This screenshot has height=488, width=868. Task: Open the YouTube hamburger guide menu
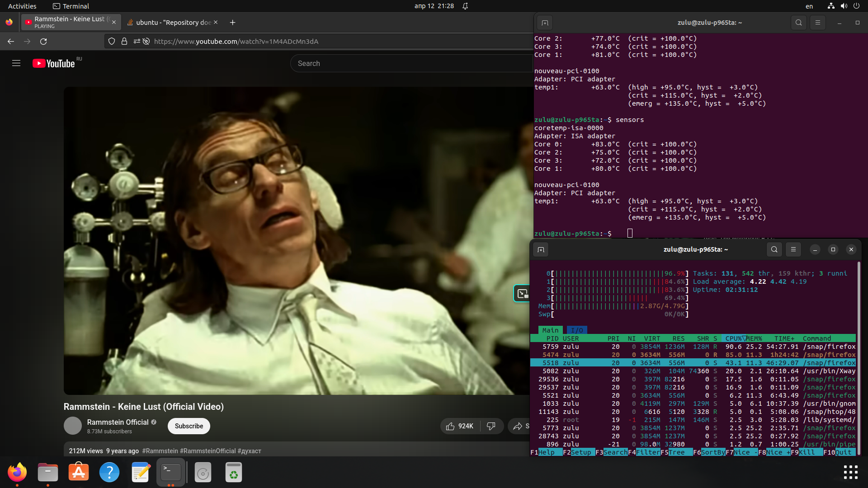(16, 63)
